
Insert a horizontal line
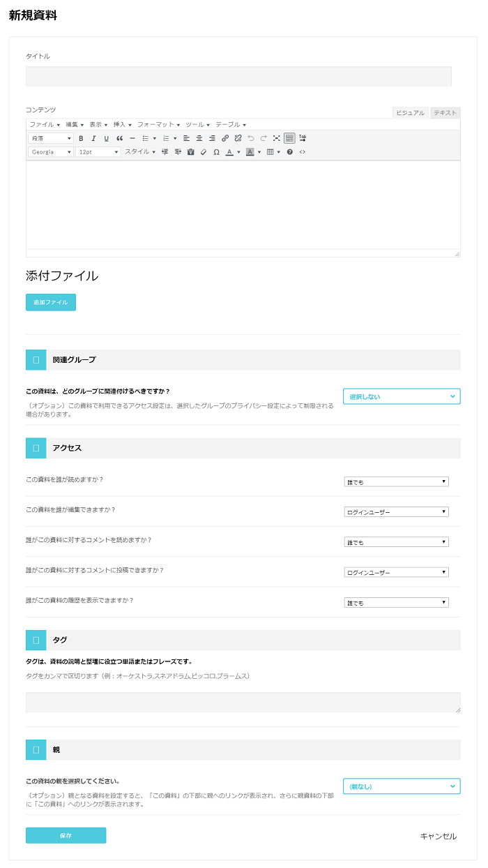click(x=132, y=138)
